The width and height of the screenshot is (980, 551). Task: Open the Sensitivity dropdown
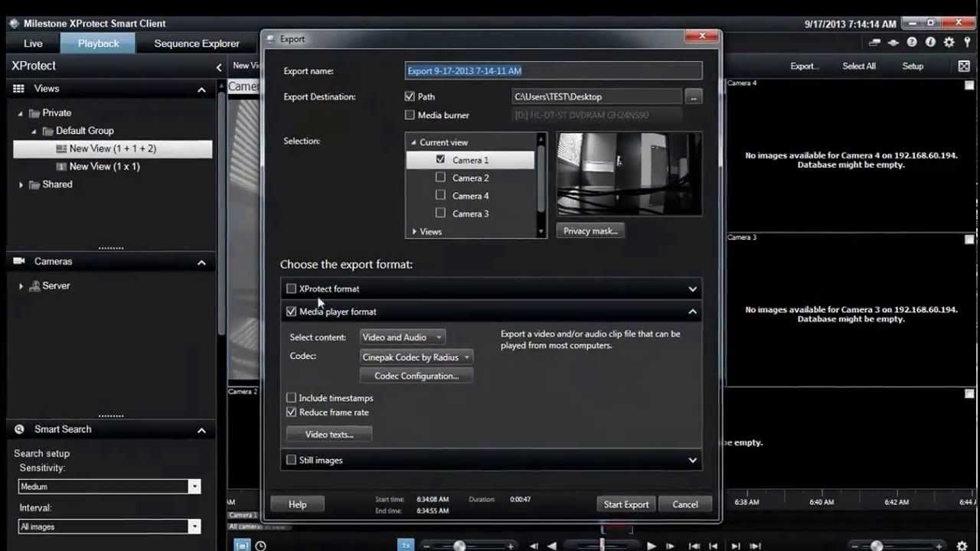coord(109,487)
